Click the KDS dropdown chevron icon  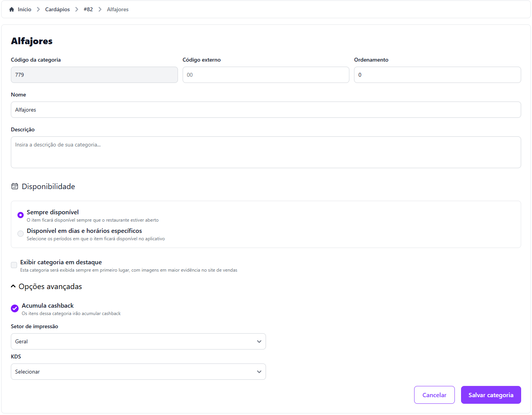point(259,372)
